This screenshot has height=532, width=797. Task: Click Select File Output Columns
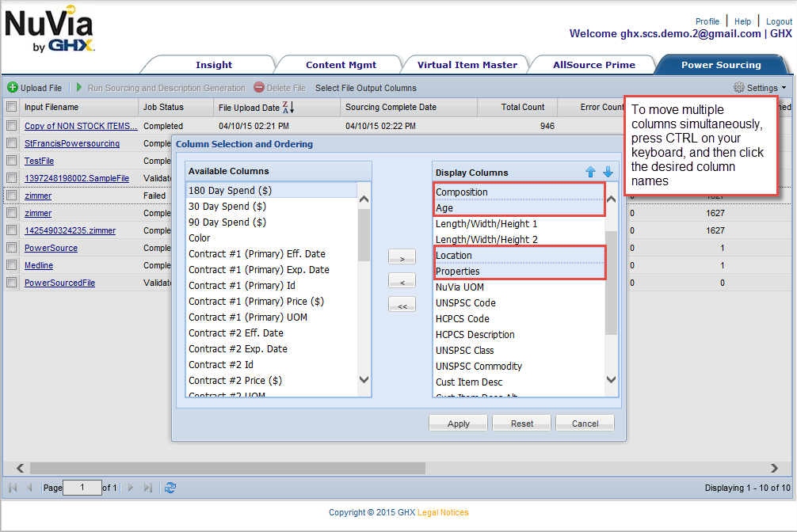click(365, 88)
